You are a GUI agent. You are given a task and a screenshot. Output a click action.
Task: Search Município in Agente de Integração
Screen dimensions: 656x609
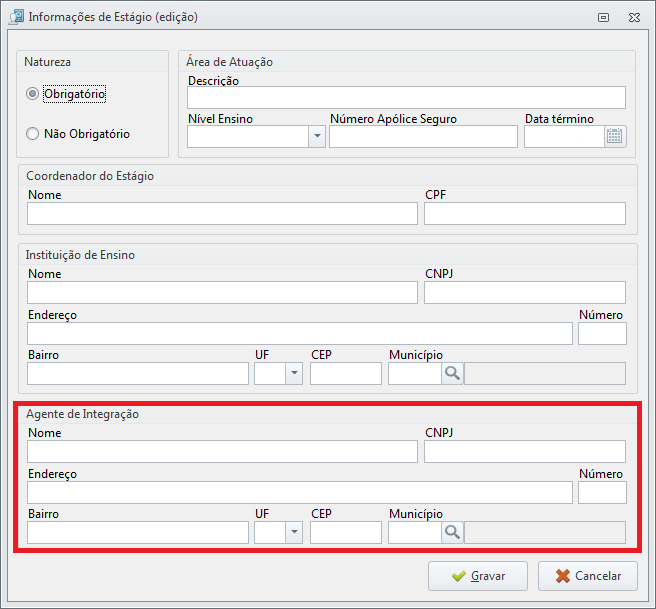[452, 532]
